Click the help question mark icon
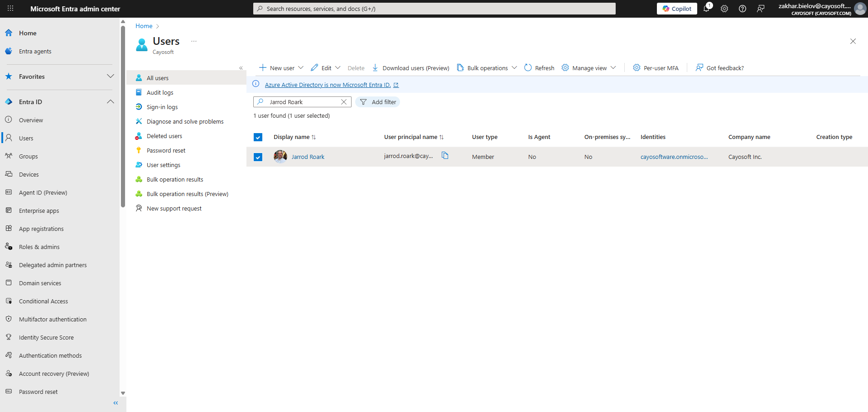The image size is (868, 412). tap(743, 9)
